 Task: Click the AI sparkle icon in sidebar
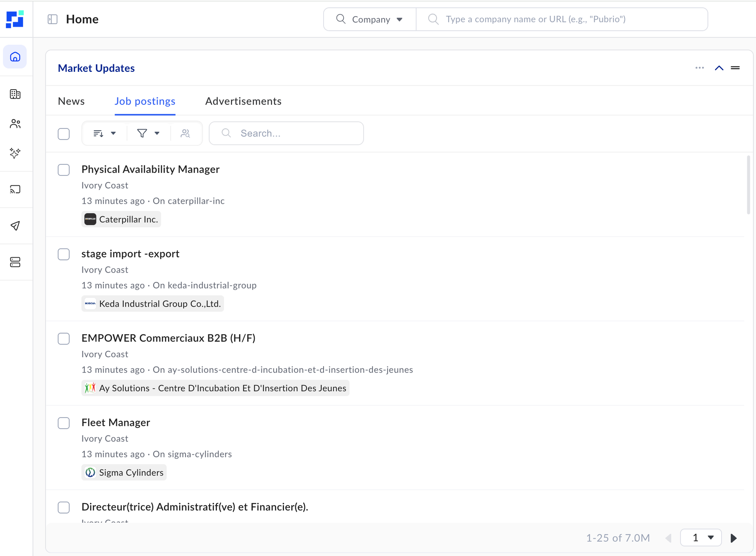tap(15, 153)
